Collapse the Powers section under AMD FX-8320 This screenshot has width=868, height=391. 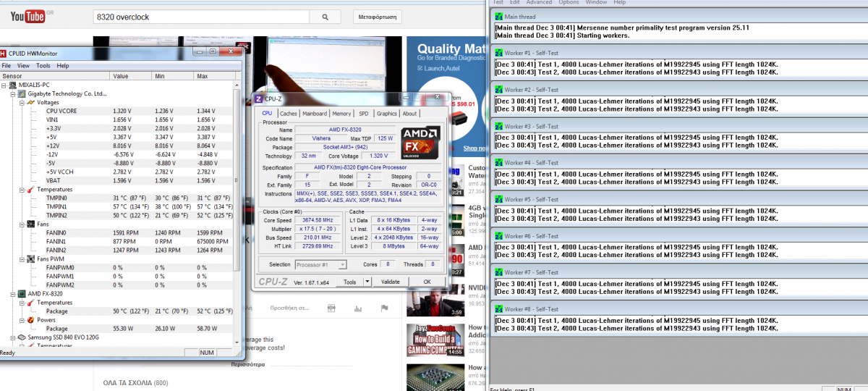pos(22,319)
